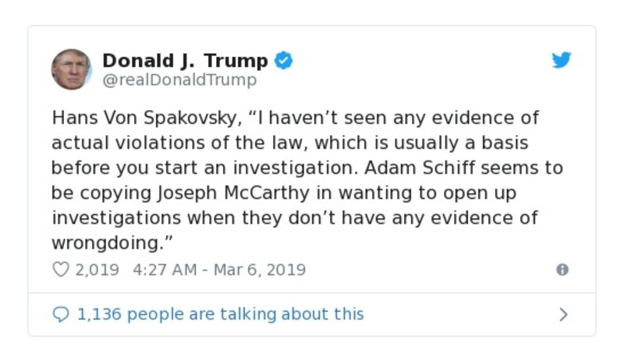The height and width of the screenshot is (364, 624).
Task: Expand conversation with the right chevron arrow
Action: click(563, 315)
